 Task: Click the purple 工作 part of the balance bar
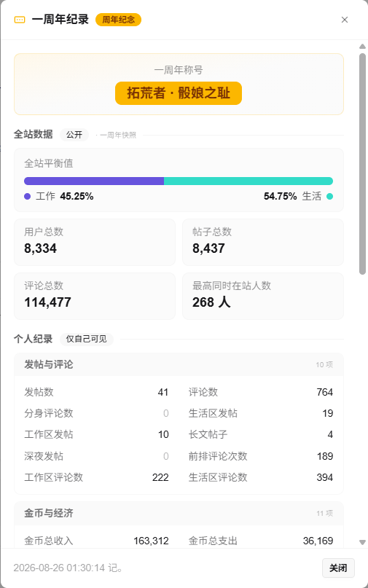[94, 181]
